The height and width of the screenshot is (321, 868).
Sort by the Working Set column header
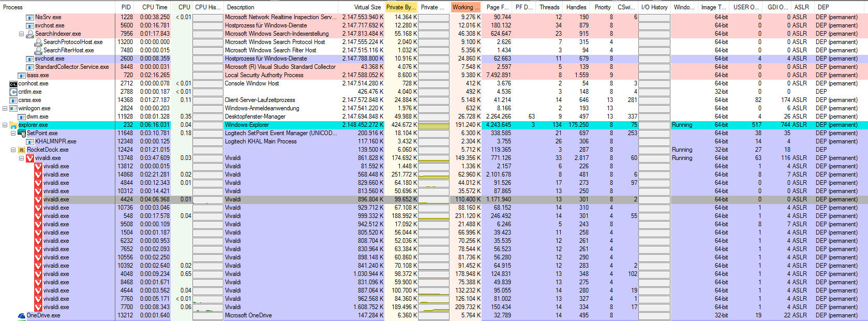click(466, 7)
